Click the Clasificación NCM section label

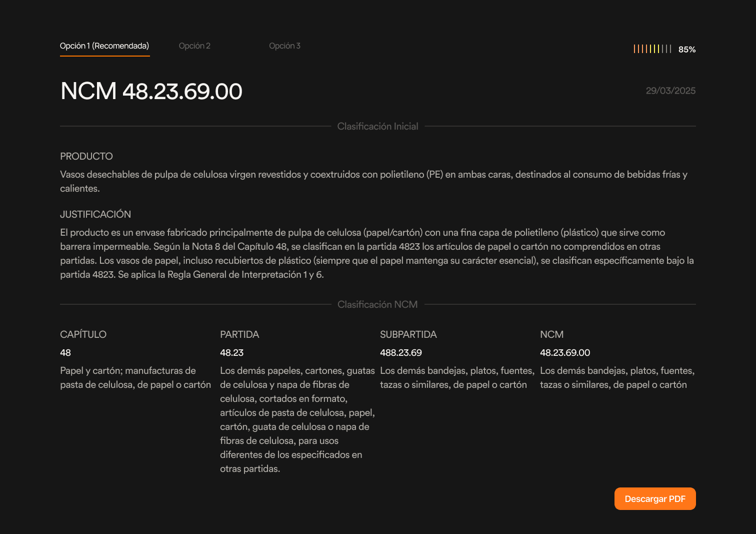377,305
